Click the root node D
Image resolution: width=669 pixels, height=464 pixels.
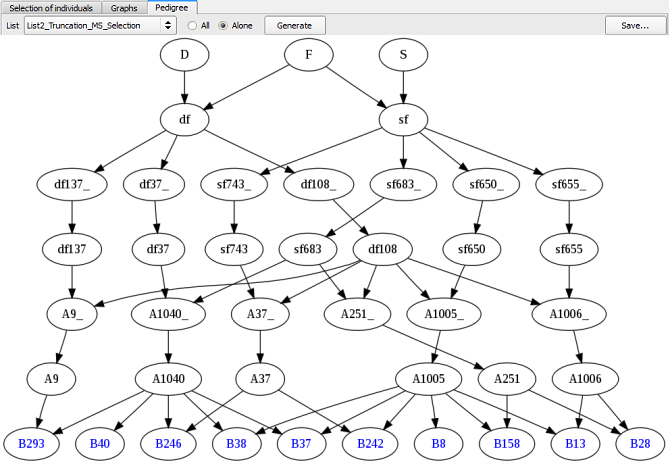tap(184, 55)
